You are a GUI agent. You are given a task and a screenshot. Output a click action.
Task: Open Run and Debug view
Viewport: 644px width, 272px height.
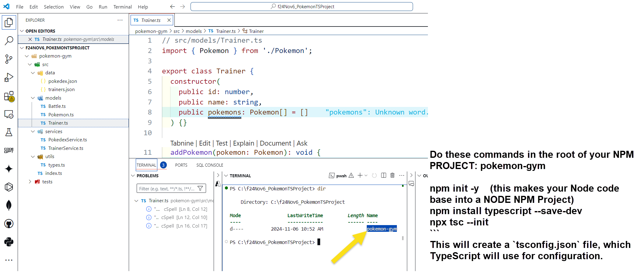tap(9, 78)
